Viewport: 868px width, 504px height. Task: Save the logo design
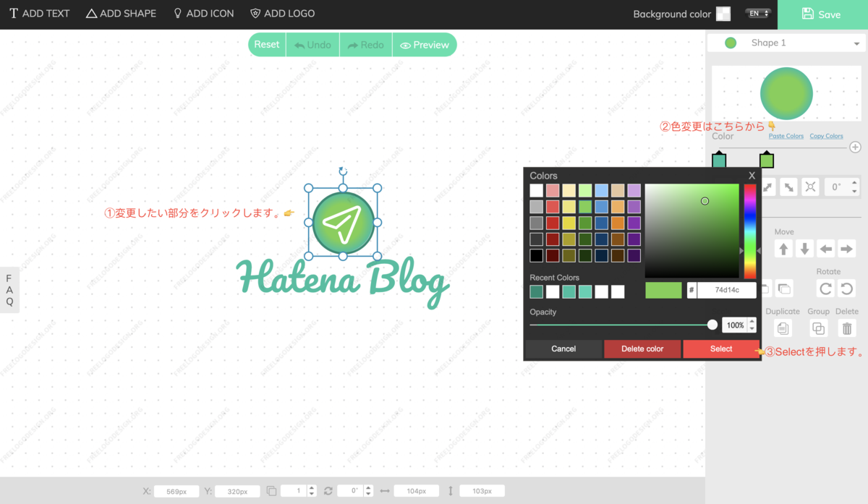[822, 14]
